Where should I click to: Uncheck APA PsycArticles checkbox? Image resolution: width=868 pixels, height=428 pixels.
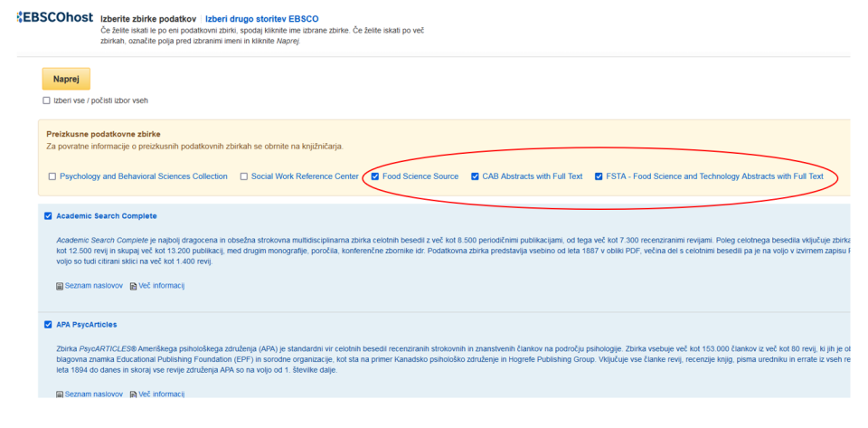coord(48,325)
